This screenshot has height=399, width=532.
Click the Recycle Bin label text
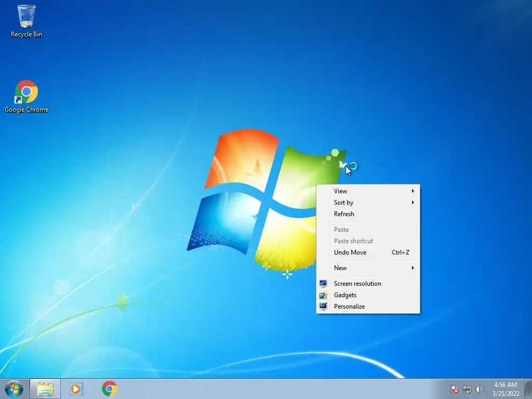click(x=26, y=34)
